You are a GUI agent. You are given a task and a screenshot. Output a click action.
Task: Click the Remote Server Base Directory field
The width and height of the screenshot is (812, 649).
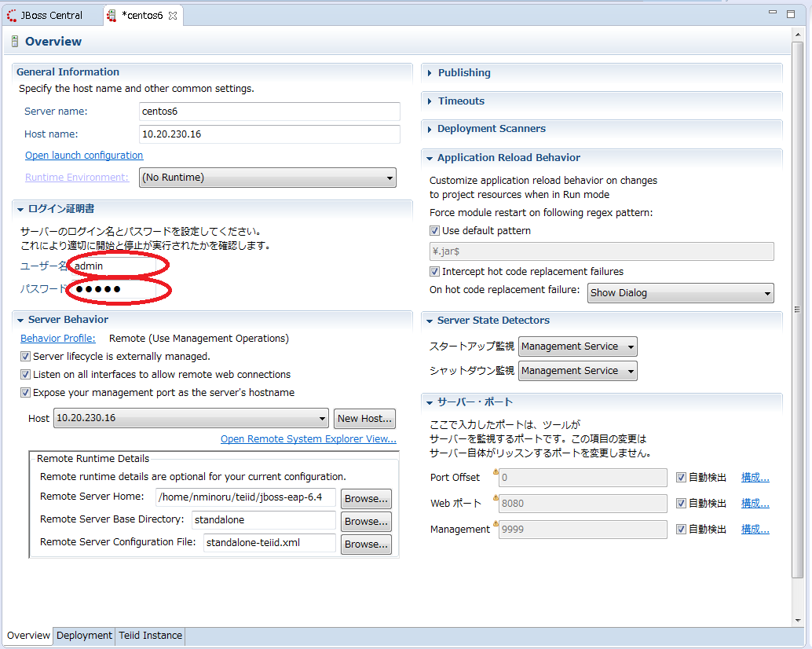point(264,520)
